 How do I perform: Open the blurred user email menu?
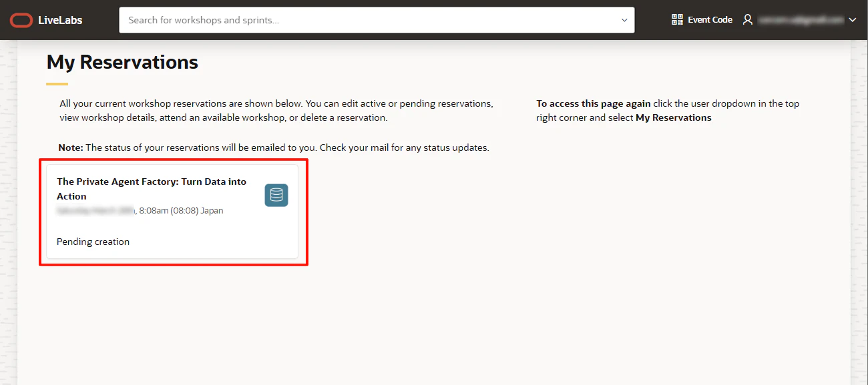(801, 20)
